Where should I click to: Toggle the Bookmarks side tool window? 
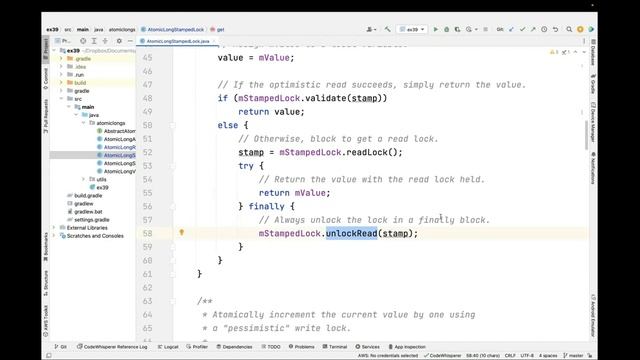coord(46,247)
